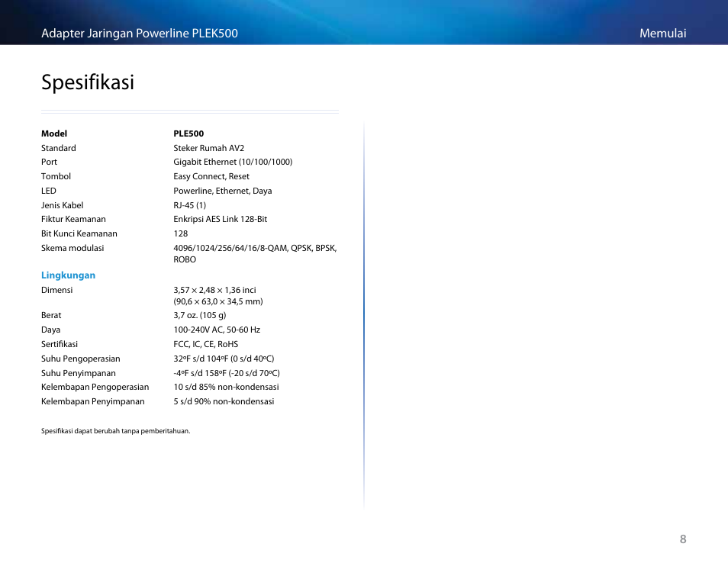Click the 'Dimensi' row label

click(56, 290)
